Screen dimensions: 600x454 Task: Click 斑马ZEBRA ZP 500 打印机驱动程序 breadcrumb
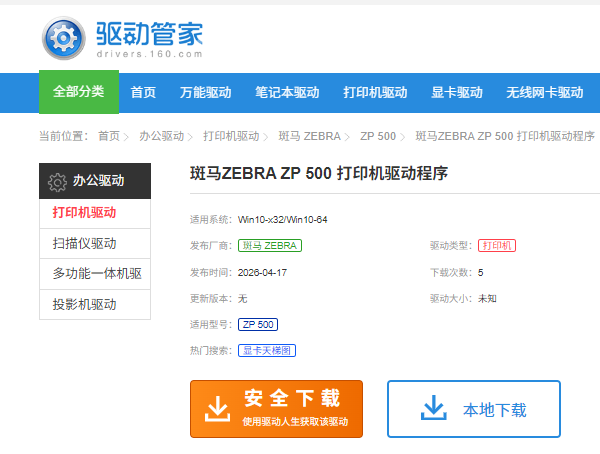point(505,136)
